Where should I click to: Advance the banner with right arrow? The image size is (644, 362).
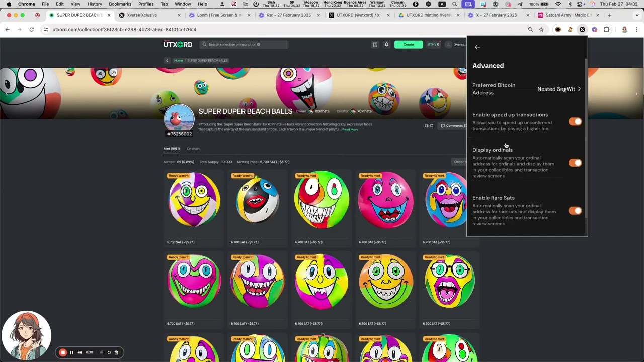[636, 94]
